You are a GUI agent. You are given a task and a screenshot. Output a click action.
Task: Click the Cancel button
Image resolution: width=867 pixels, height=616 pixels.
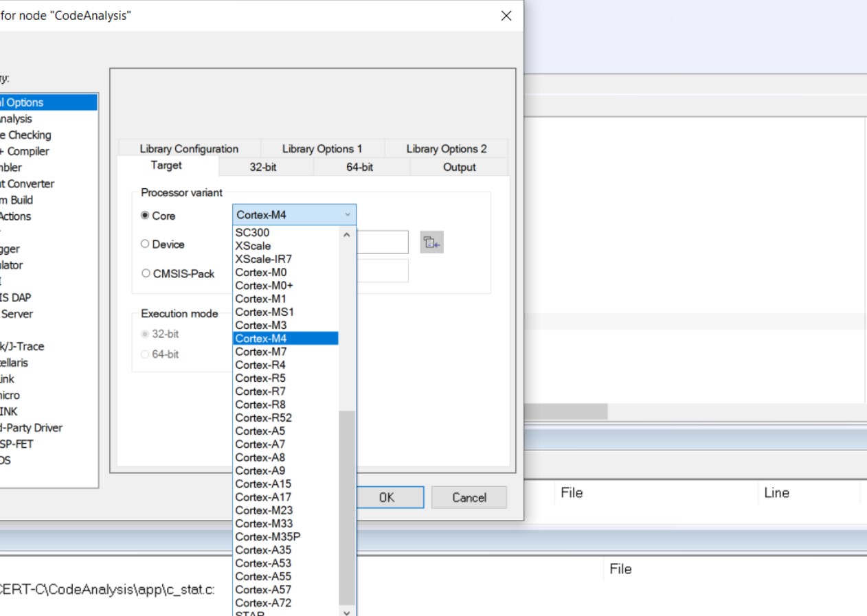tap(469, 497)
